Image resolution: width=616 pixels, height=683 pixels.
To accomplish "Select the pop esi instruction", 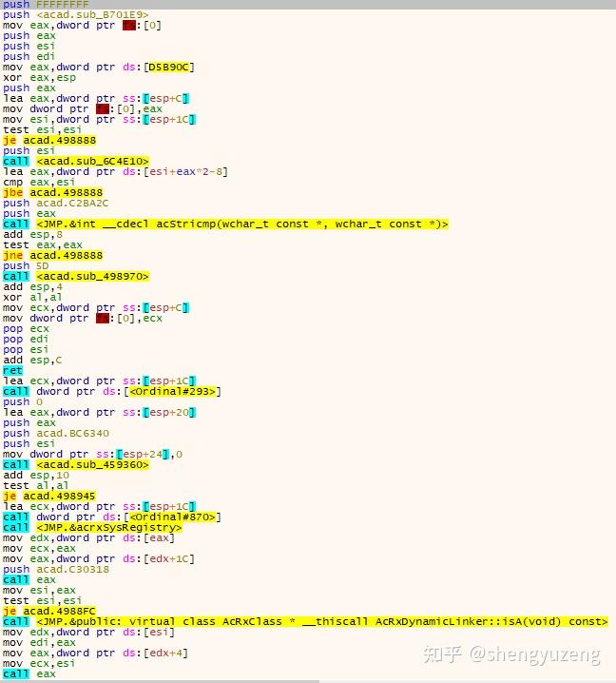I will [26, 349].
